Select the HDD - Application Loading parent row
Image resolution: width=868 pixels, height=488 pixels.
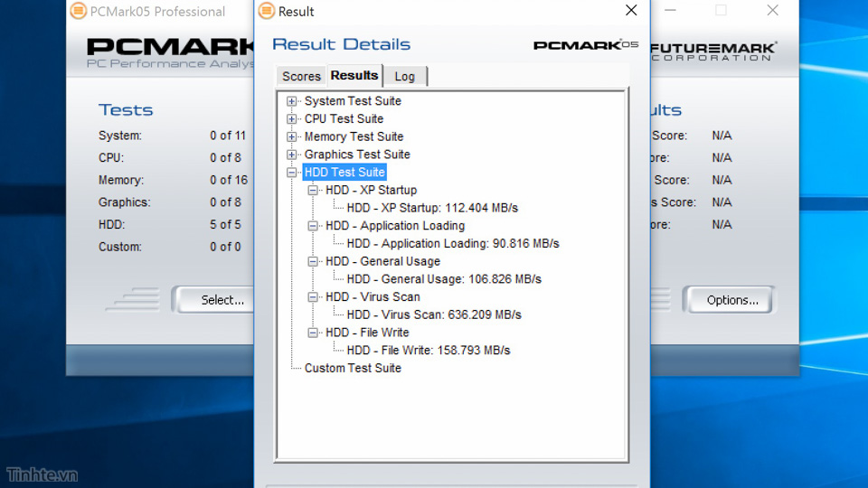tap(395, 226)
